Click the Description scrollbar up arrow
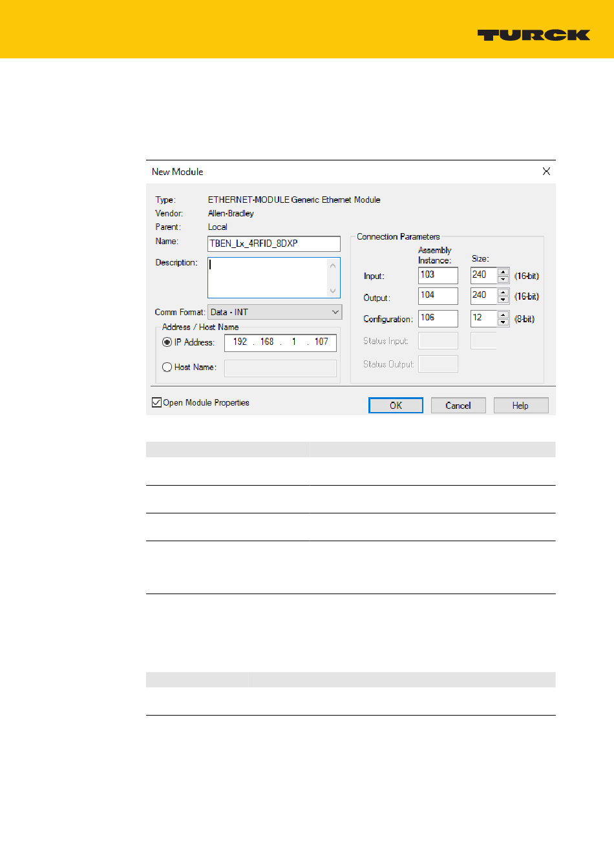Viewport: 614px width, 868px height. pos(333,265)
